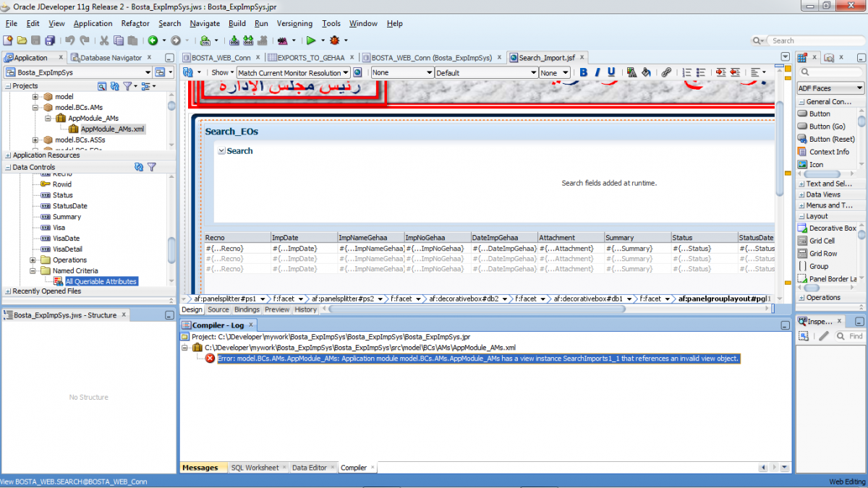Screen dimensions: 868x488
Task: Open the Refactor menu
Action: (x=135, y=23)
